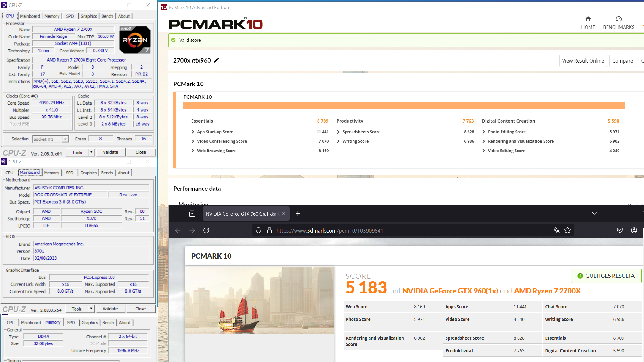Reload the 3dmark page in browser
The width and height of the screenshot is (644, 362).
point(206,230)
